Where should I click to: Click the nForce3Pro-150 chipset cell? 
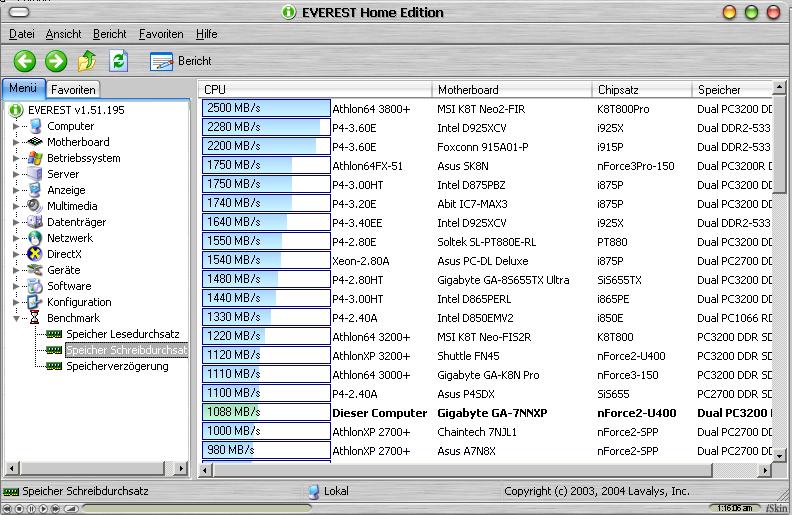[635, 166]
